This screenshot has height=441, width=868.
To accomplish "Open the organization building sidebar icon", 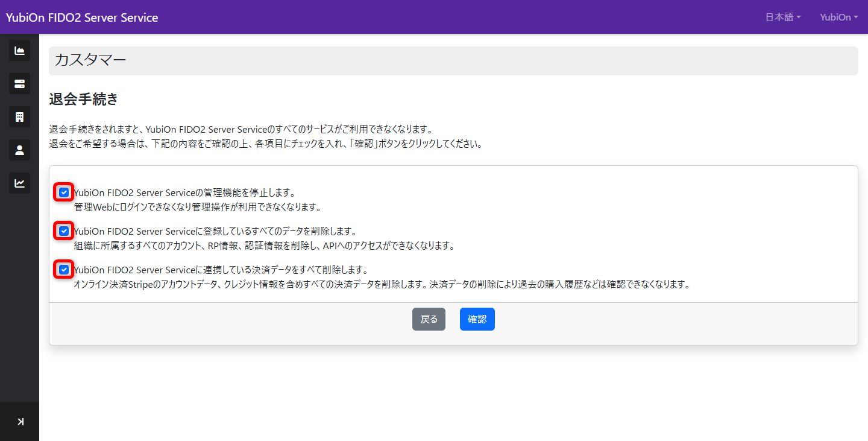I will (x=19, y=116).
